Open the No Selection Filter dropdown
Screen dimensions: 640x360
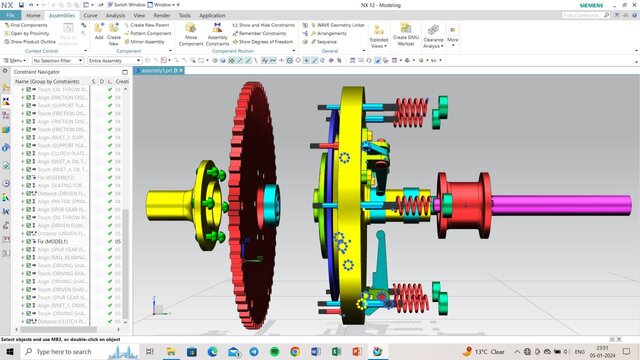(58, 60)
